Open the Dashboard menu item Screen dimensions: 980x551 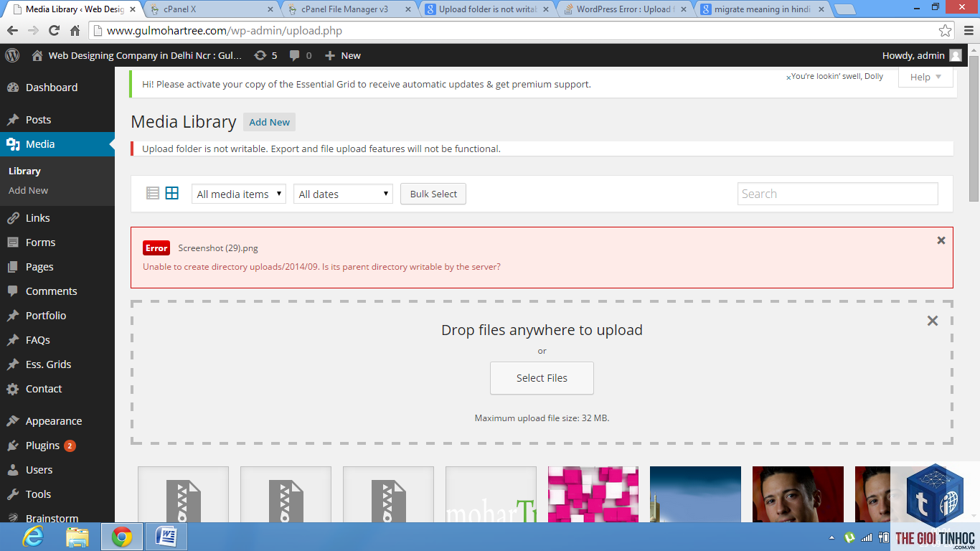[57, 88]
